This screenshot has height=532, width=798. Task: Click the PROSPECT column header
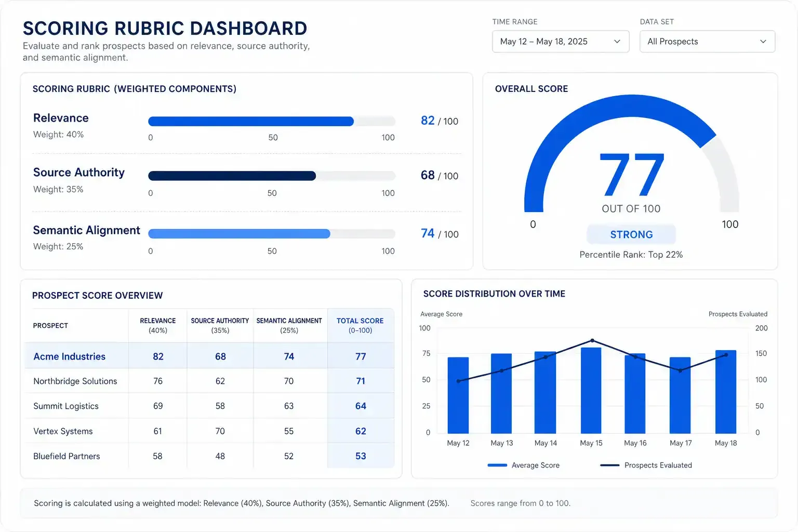[x=50, y=326]
